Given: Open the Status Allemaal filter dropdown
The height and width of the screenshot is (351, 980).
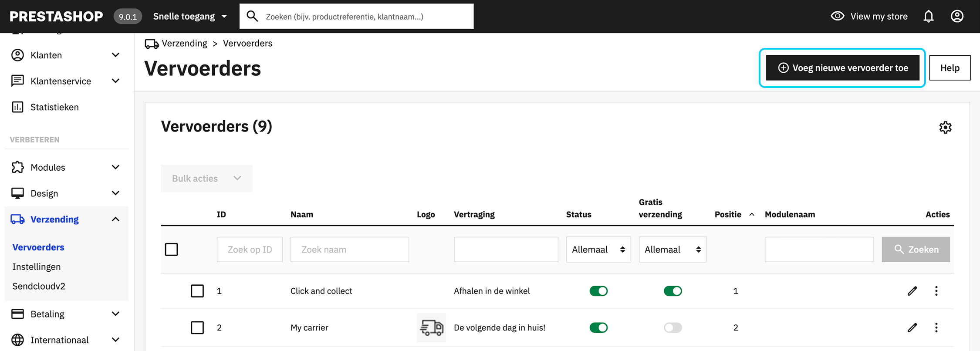Looking at the screenshot, I should point(598,249).
